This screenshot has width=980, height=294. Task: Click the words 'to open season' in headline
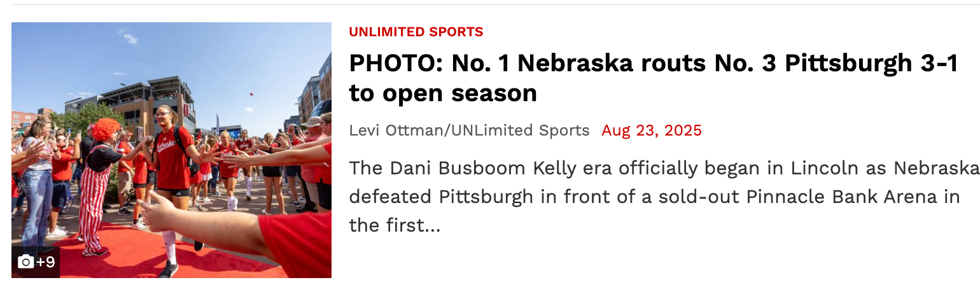tap(443, 94)
